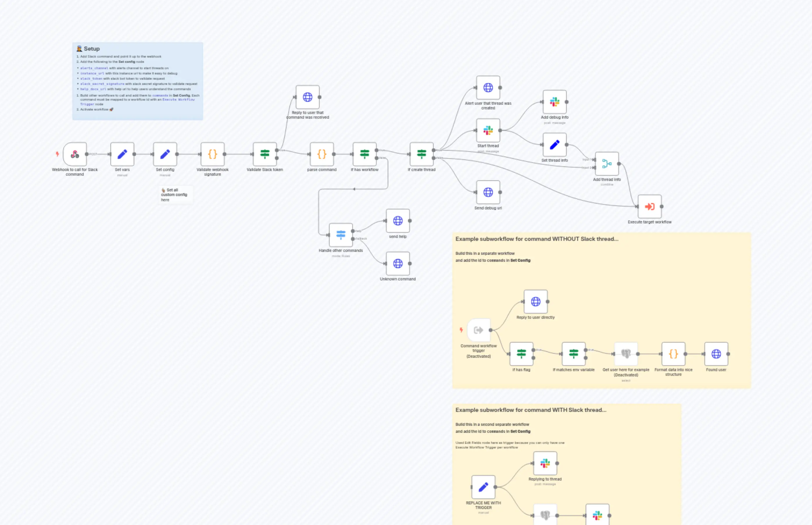Click the Start thread Slack node
The image size is (812, 525).
[487, 131]
